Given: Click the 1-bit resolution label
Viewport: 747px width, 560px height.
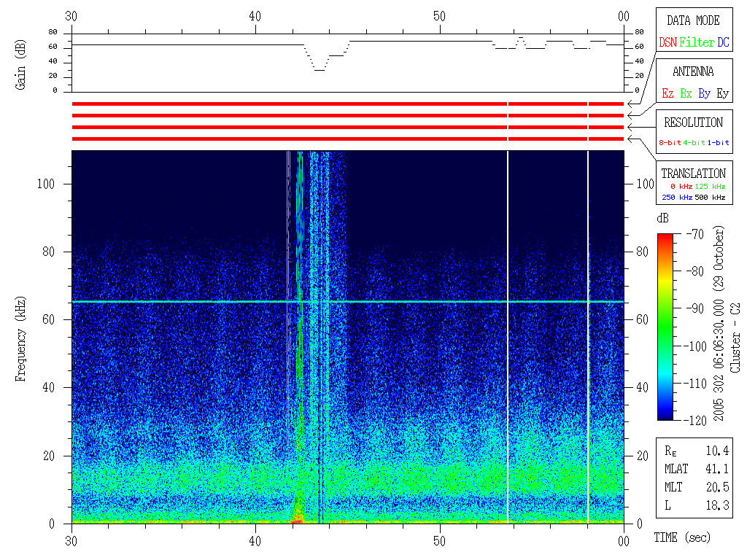Looking at the screenshot, I should coord(718,143).
